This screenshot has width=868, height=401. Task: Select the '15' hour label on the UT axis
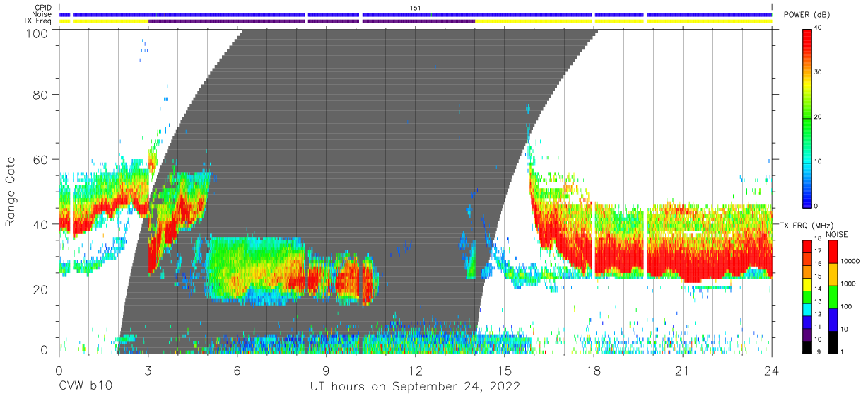coord(505,370)
